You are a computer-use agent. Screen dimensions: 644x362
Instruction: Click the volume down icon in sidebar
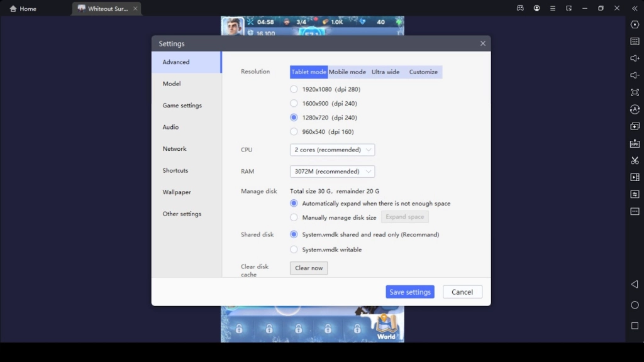pyautogui.click(x=635, y=75)
